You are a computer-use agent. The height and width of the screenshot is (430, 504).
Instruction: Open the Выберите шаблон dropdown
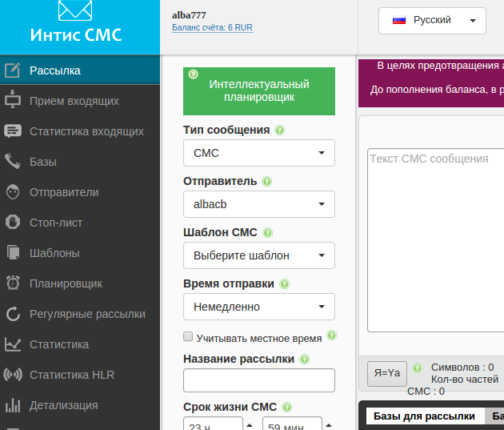tap(258, 255)
